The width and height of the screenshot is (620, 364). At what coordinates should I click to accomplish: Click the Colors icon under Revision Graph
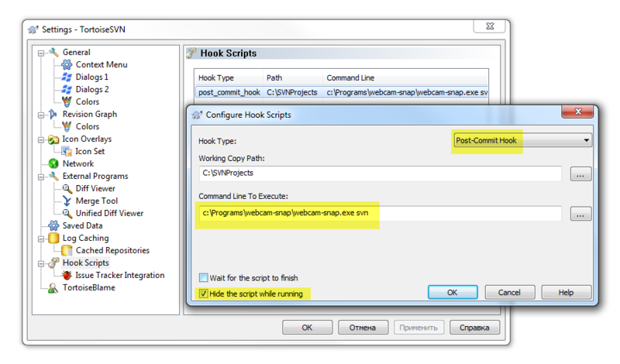[67, 126]
